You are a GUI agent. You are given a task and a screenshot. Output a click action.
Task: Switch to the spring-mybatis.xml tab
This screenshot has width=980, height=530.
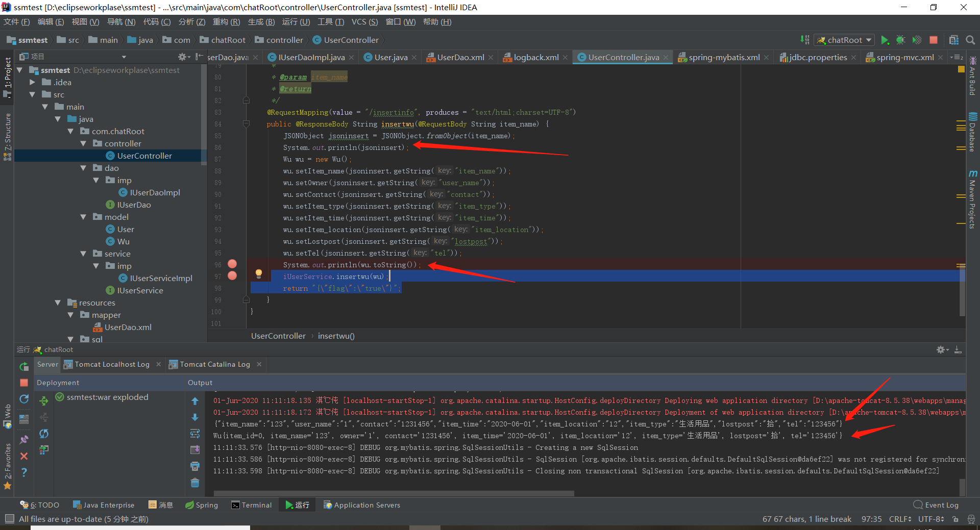(x=724, y=58)
